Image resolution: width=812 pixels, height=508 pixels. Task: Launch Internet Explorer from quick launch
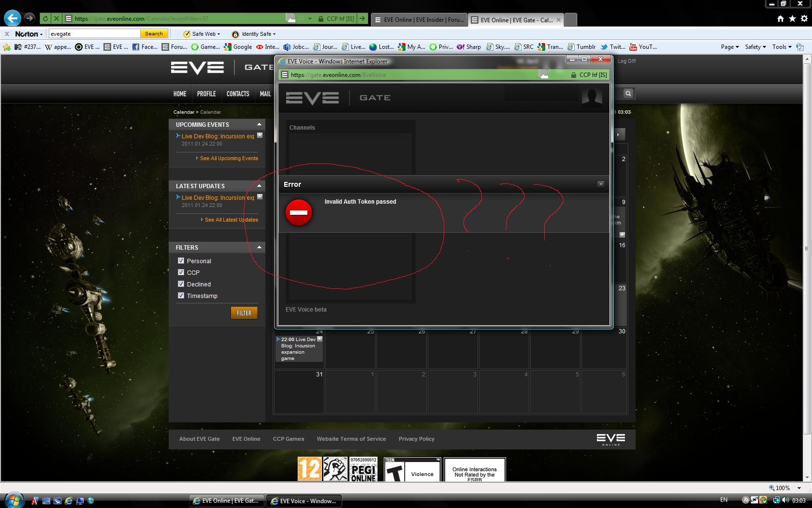click(x=69, y=501)
